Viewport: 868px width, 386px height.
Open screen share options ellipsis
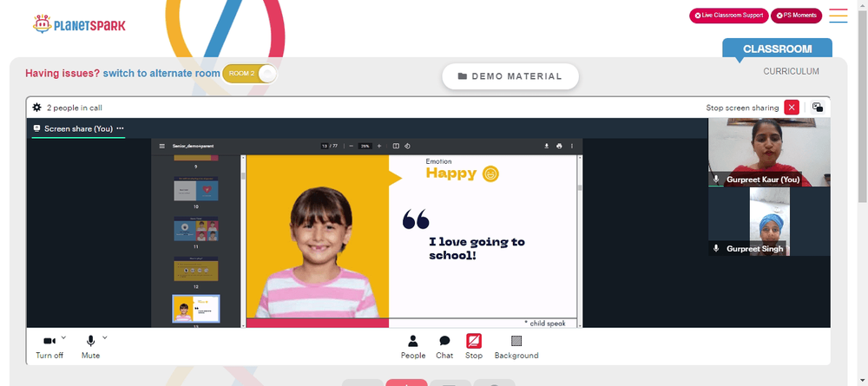click(x=120, y=128)
